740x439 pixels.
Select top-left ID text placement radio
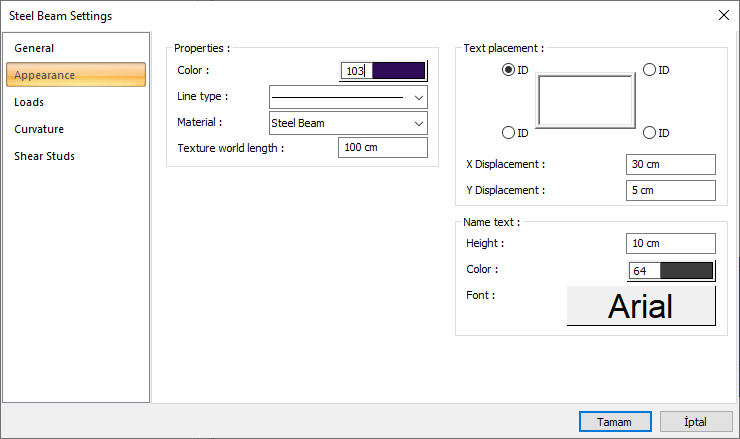coord(509,70)
